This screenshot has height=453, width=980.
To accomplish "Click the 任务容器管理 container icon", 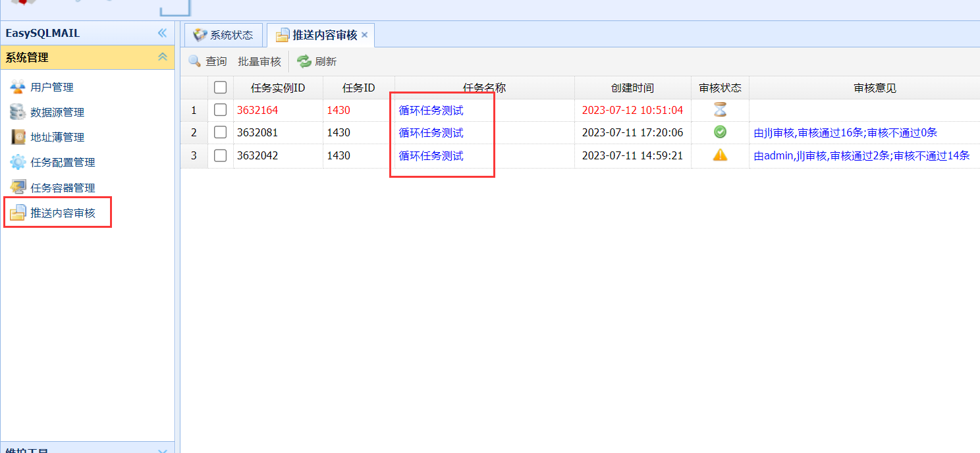I will pos(18,187).
